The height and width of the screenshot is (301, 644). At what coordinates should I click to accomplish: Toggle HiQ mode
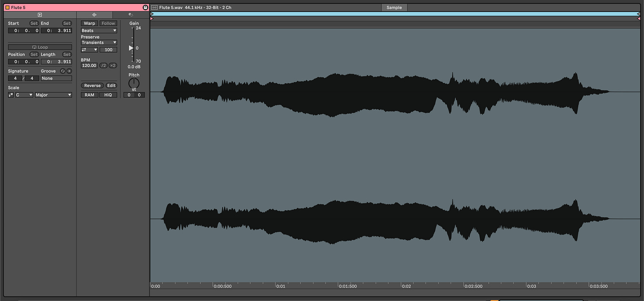108,95
